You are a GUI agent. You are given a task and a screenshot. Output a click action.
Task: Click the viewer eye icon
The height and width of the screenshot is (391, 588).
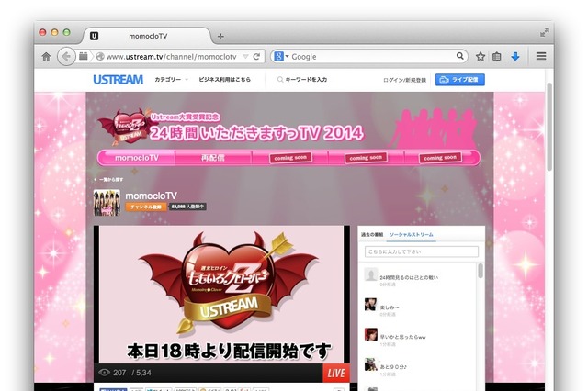click(104, 373)
